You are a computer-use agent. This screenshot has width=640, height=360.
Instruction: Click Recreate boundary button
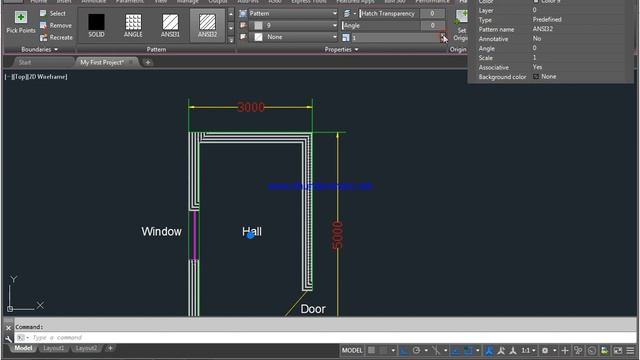56,38
